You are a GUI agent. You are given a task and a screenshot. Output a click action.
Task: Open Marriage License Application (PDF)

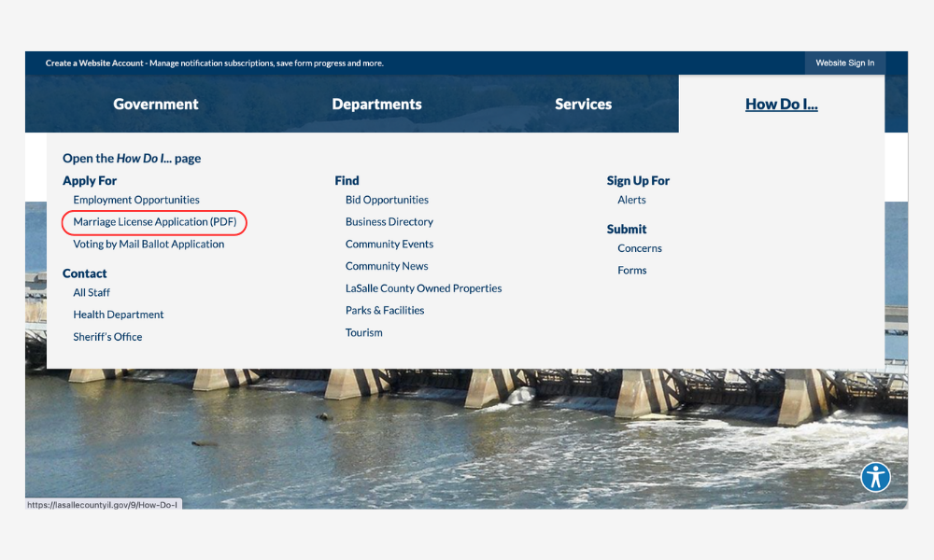point(155,222)
